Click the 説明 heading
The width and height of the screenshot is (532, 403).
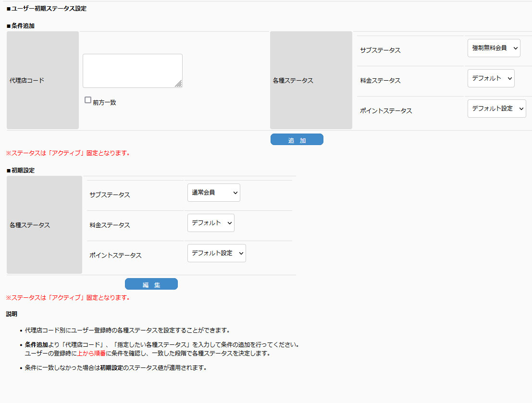point(12,314)
